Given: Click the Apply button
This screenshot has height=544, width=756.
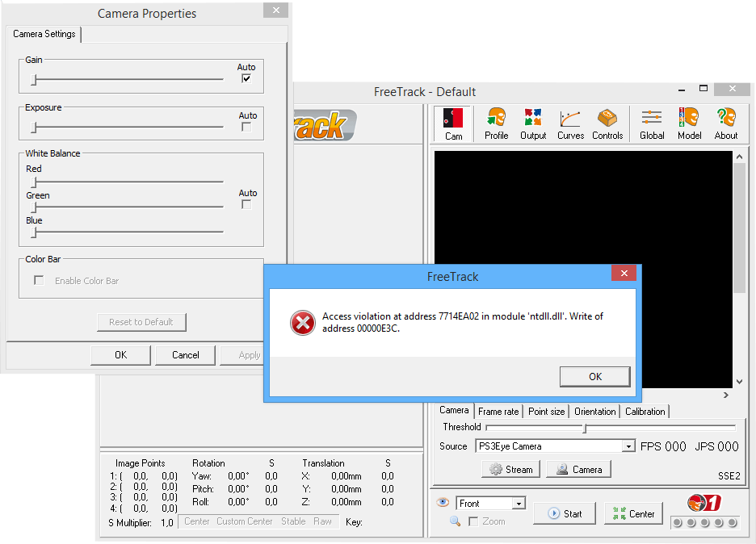Looking at the screenshot, I should pyautogui.click(x=242, y=355).
